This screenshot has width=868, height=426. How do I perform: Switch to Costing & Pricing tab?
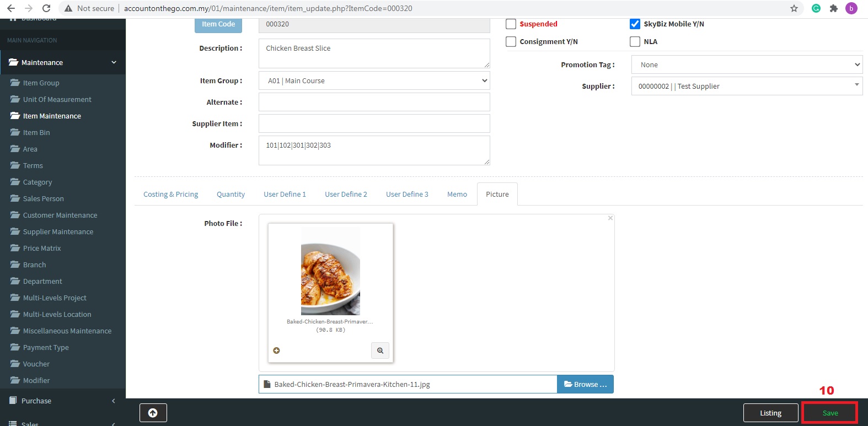[170, 195]
